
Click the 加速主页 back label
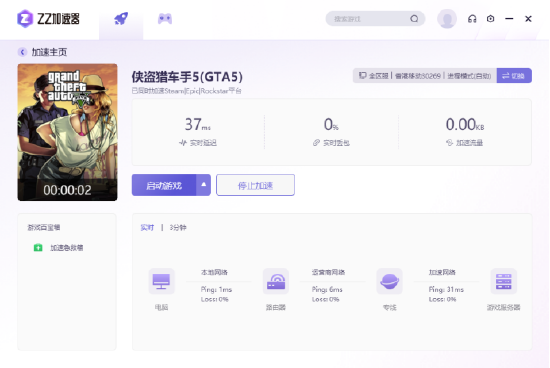49,52
